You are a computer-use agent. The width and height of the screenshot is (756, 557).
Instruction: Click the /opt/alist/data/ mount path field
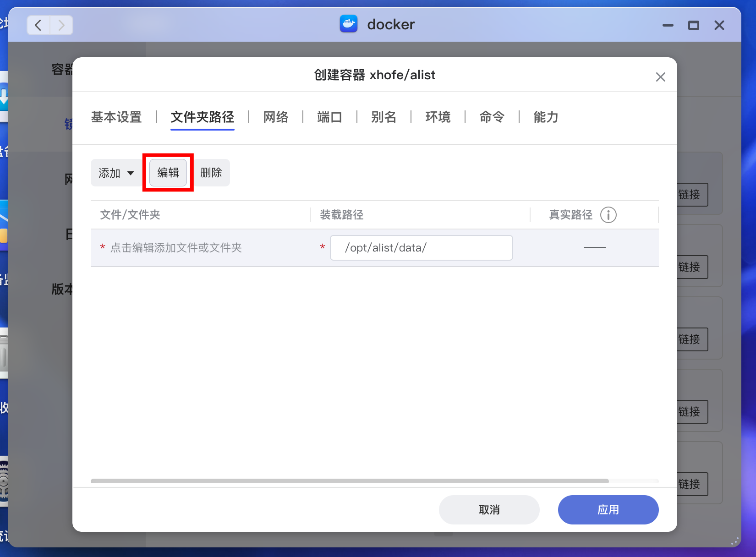coord(422,248)
